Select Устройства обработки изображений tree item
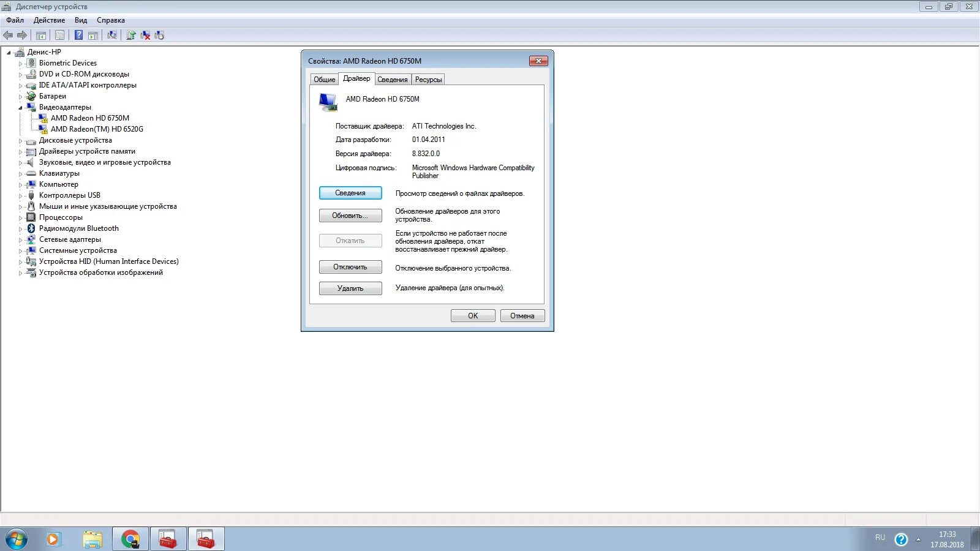 tap(101, 272)
